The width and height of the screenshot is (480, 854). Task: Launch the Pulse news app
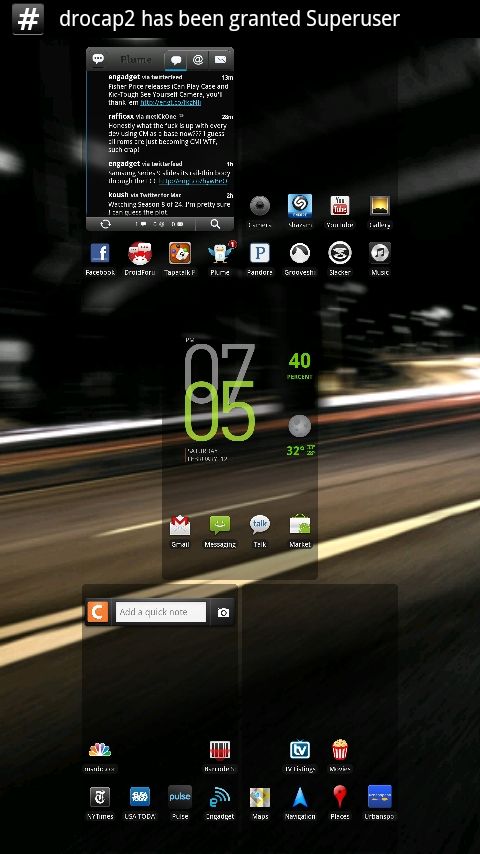point(180,797)
